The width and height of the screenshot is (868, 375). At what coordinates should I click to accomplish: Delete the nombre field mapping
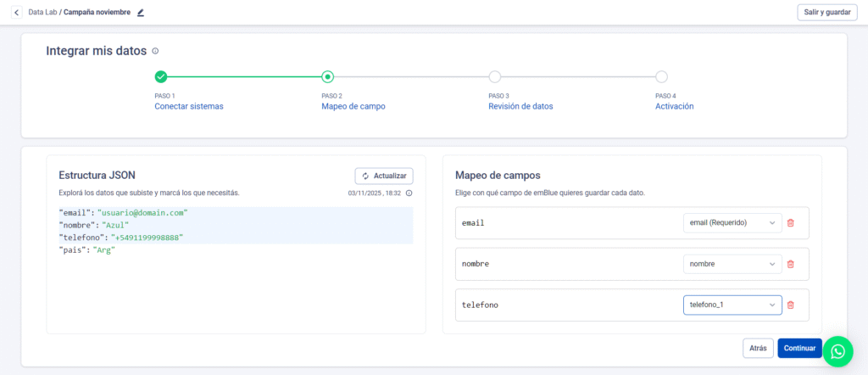791,264
